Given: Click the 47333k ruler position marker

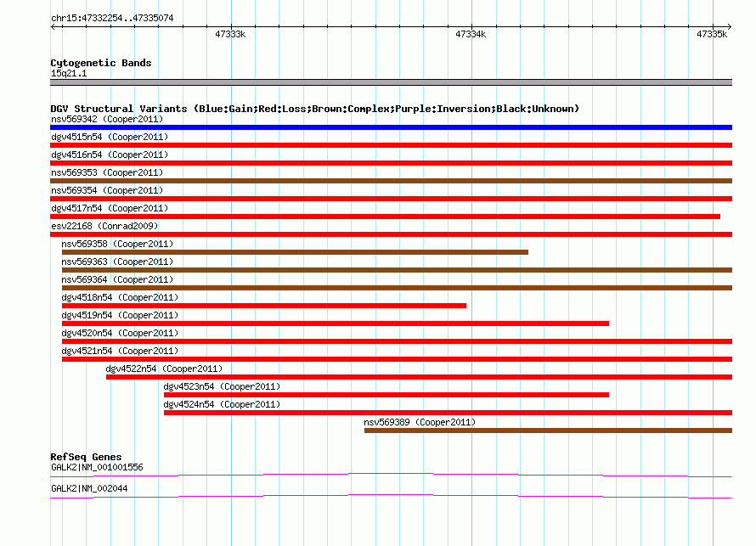Looking at the screenshot, I should coord(230,35).
